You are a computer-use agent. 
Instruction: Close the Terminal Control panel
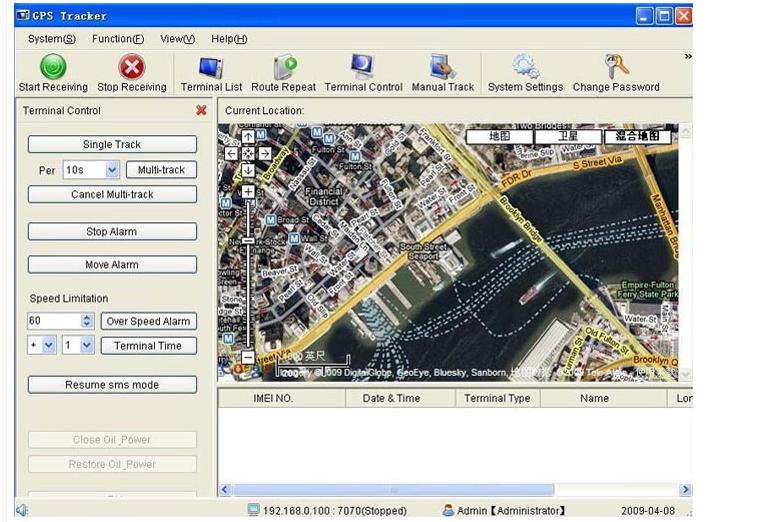coord(201,111)
